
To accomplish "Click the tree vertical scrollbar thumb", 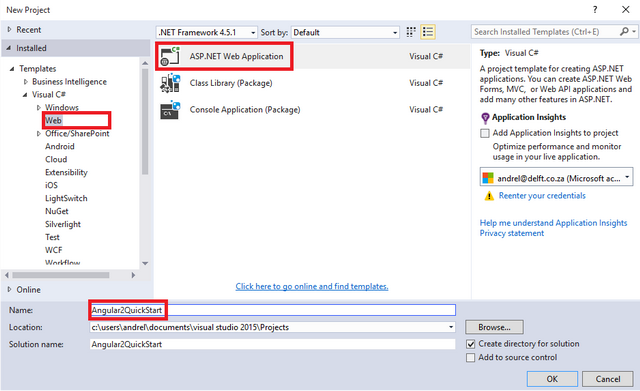I will [x=145, y=122].
